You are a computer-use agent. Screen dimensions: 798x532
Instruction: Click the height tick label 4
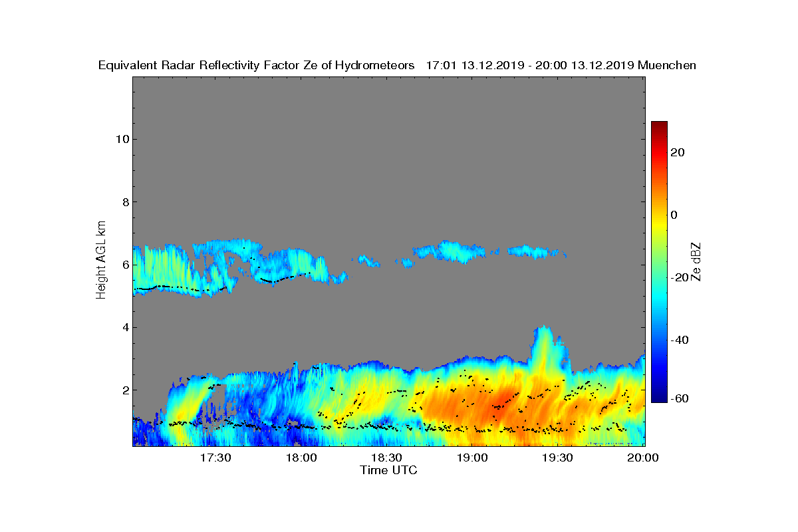click(124, 327)
